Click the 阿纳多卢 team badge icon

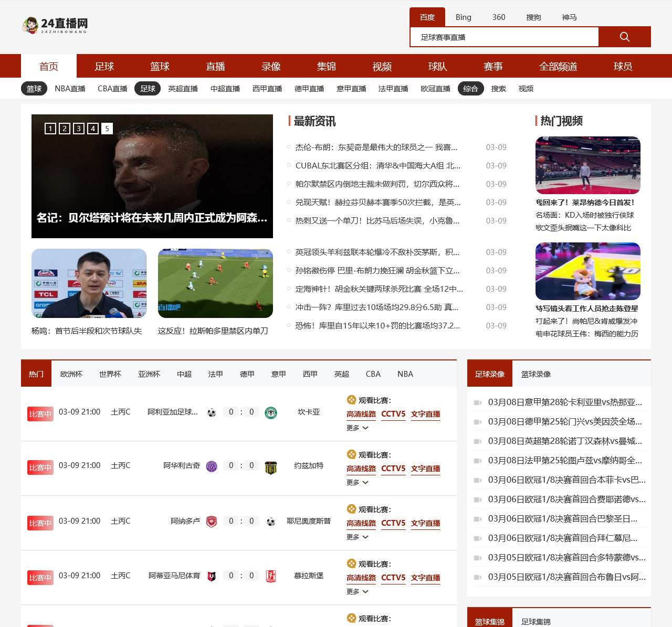[212, 522]
